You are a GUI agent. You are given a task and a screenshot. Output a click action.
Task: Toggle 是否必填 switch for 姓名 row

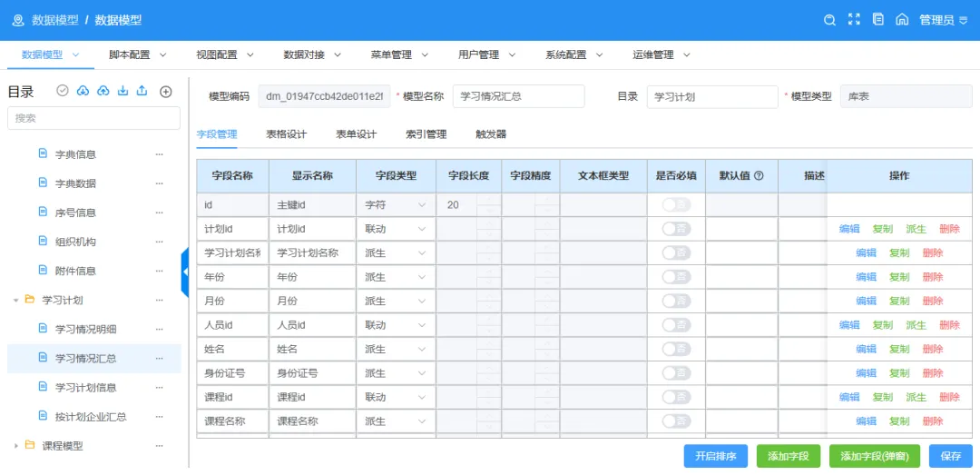click(x=676, y=349)
